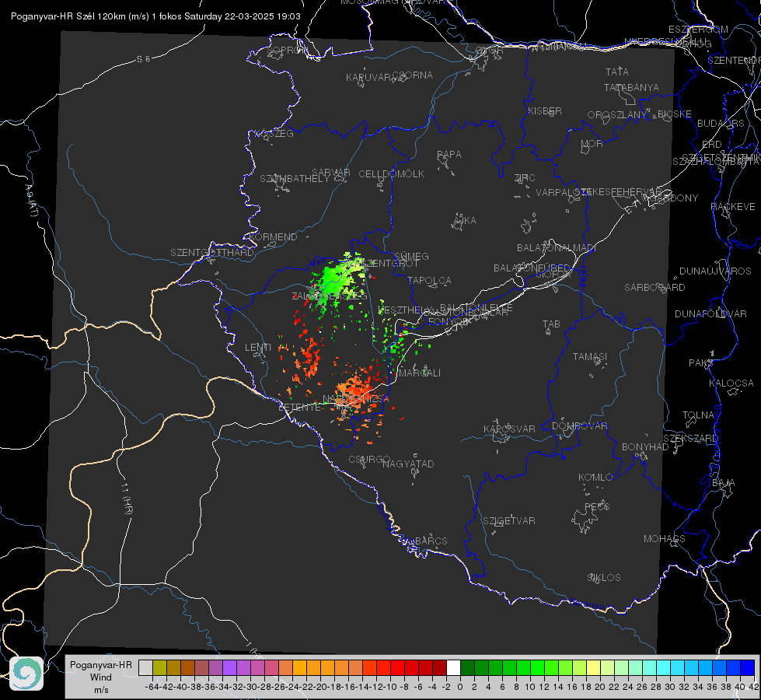Viewport: 761px width, 700px height.
Task: Click the RÁCKEVE city label
Action: 733,207
